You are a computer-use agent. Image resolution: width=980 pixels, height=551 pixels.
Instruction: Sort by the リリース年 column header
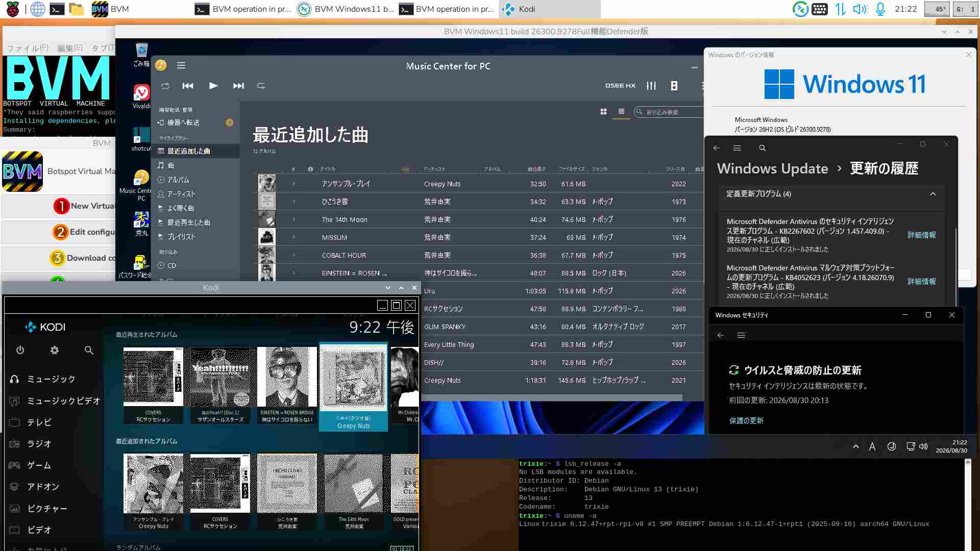(675, 169)
